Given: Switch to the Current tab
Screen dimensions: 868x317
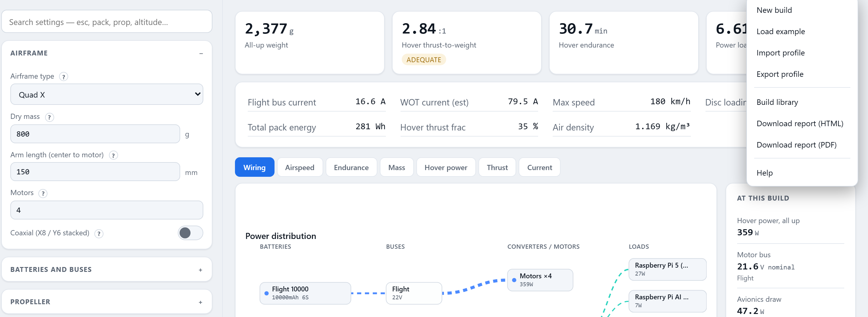Looking at the screenshot, I should 540,167.
